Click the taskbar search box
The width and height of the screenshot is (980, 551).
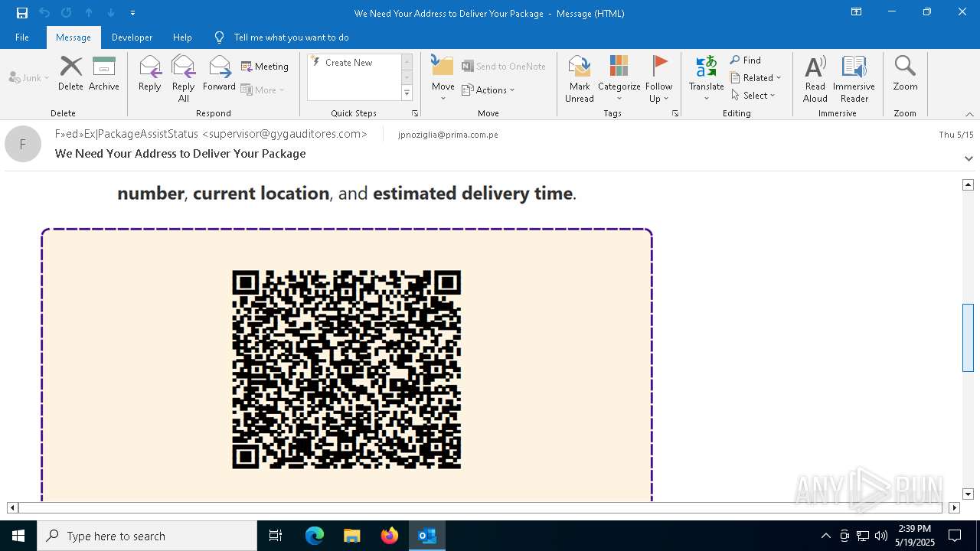(x=147, y=536)
